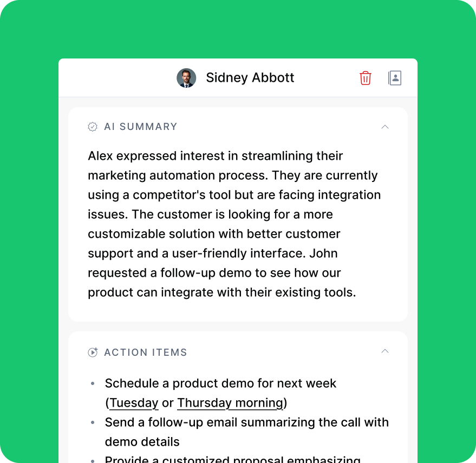Screen dimensions: 476x463
Task: Click the Sidney Abbott name label
Action: tap(250, 78)
